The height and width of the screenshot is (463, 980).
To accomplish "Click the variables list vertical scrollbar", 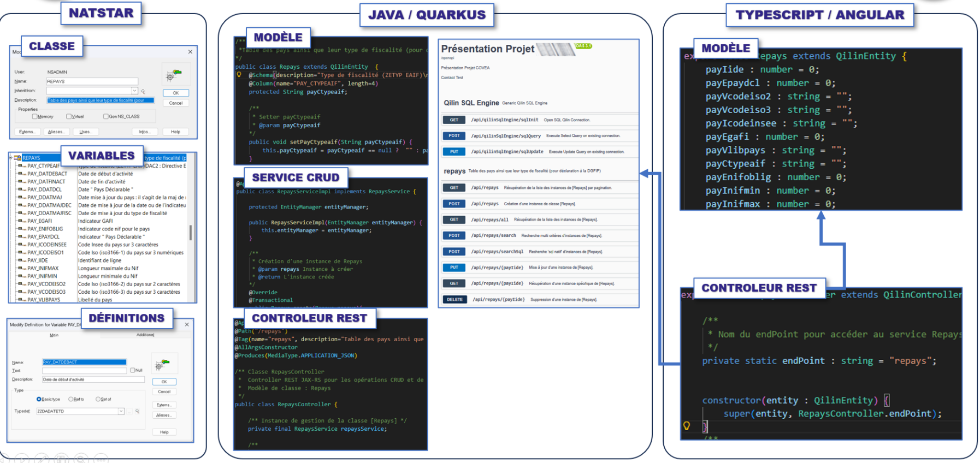I will click(190, 232).
